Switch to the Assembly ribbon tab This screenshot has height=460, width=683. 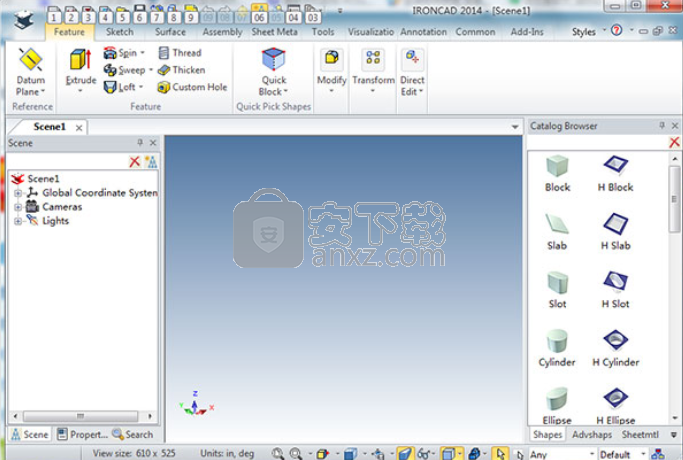click(x=222, y=32)
